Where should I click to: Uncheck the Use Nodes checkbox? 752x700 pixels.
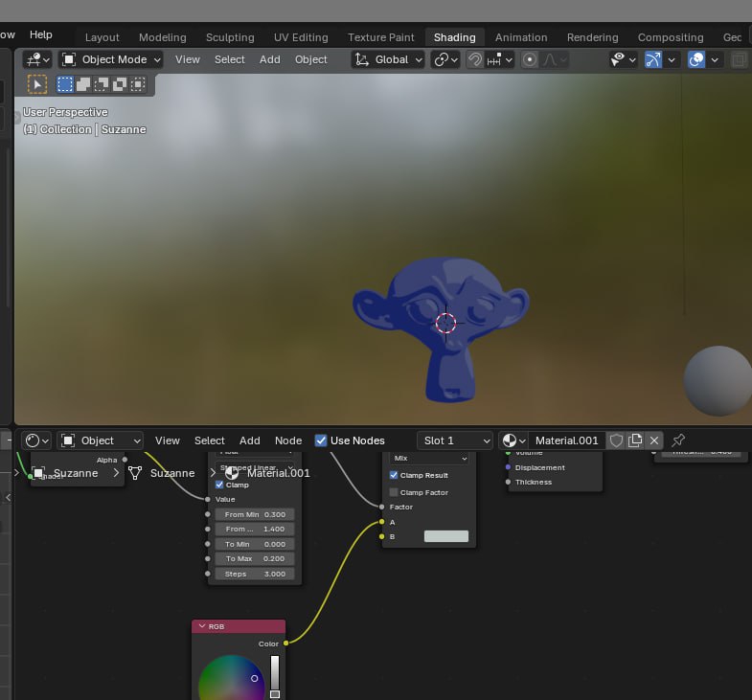coord(321,440)
